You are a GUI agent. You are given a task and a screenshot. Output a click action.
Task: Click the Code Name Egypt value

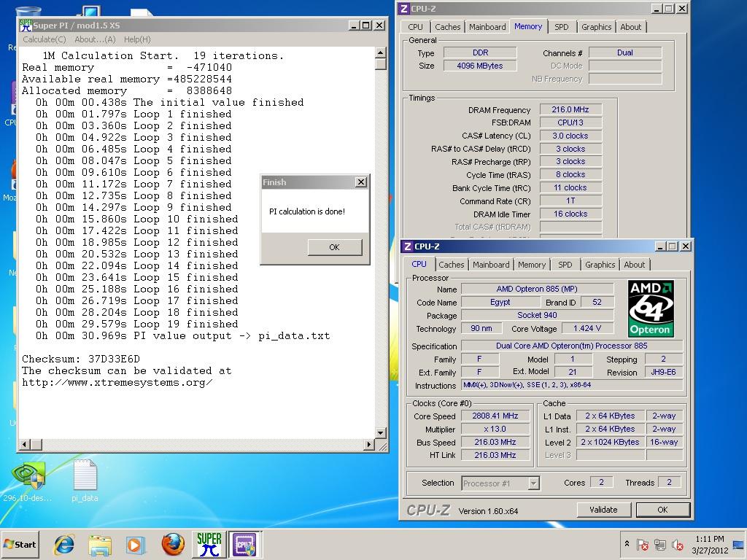tap(500, 302)
